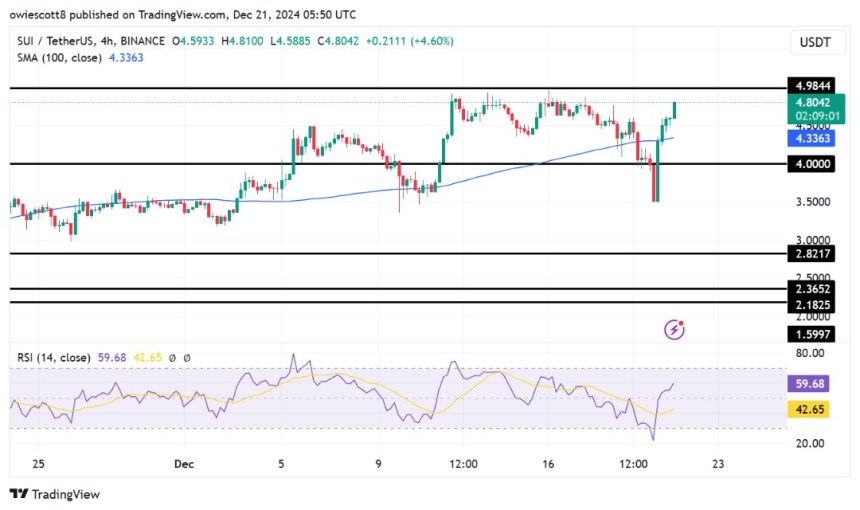Select the 4.0000 horizontal level label
The image size is (860, 510).
tap(811, 164)
